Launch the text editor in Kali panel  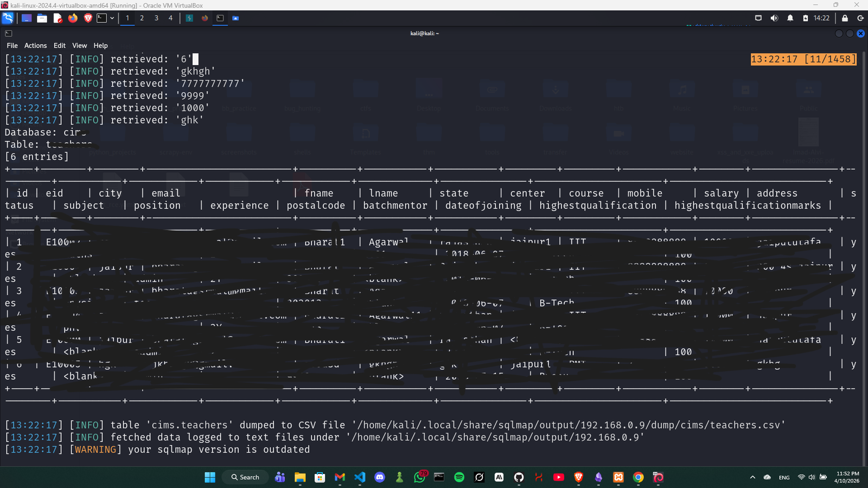[x=58, y=18]
